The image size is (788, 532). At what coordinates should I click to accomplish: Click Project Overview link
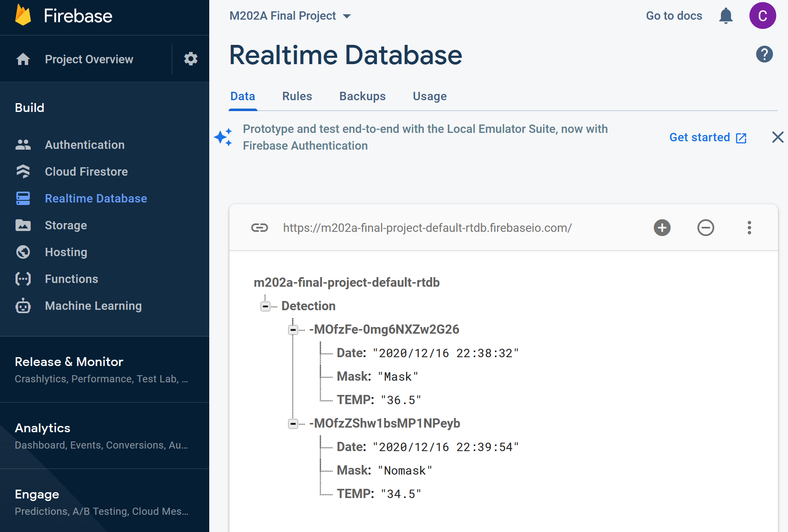[89, 59]
